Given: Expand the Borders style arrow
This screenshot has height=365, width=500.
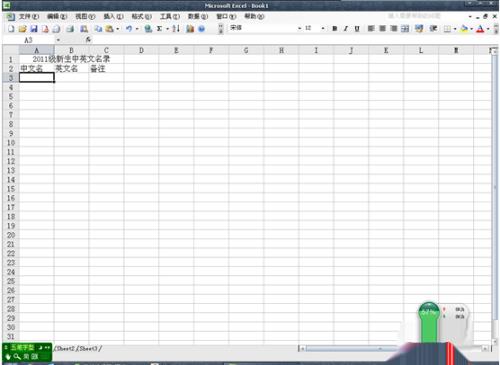Looking at the screenshot, I should [x=455, y=29].
